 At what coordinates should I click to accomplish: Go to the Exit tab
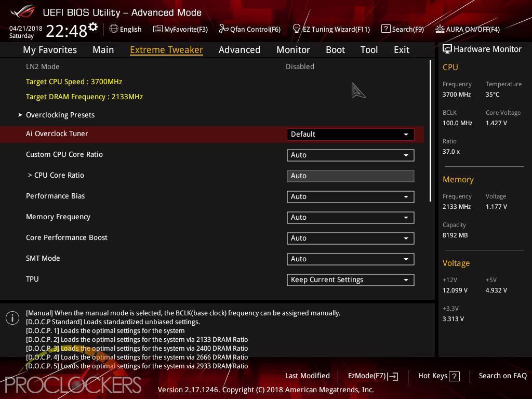pyautogui.click(x=402, y=50)
